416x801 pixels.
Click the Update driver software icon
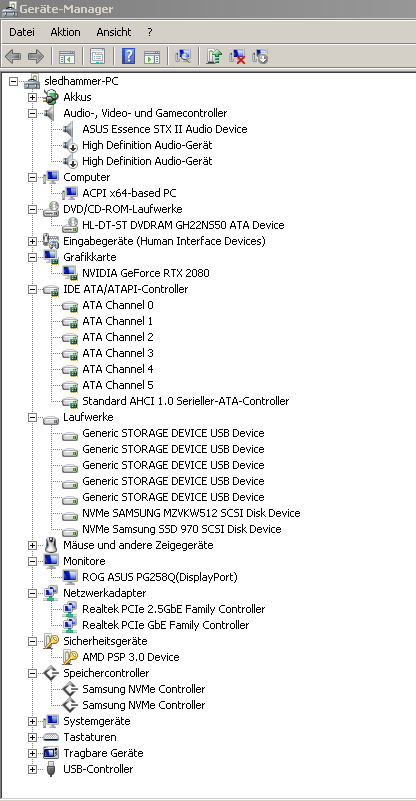(214, 56)
